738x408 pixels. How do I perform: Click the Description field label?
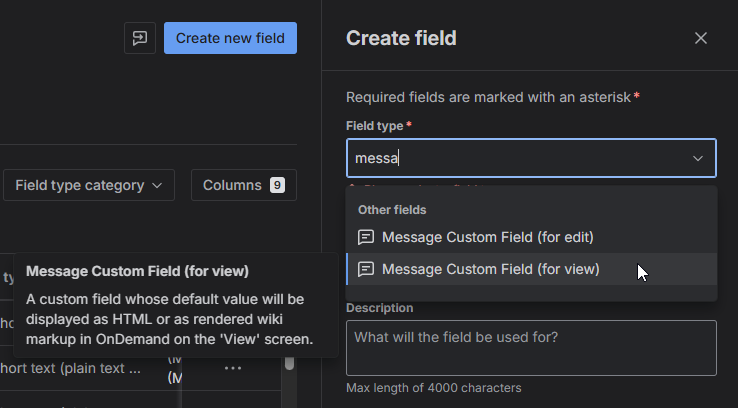click(379, 308)
